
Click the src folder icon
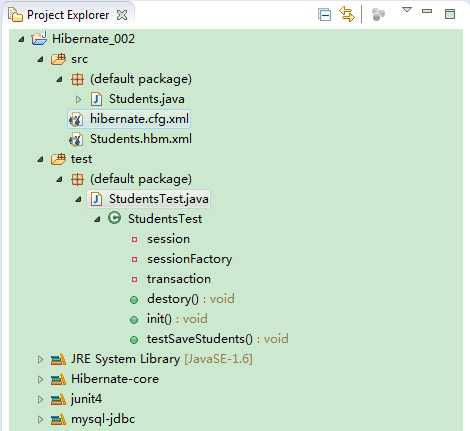point(58,59)
